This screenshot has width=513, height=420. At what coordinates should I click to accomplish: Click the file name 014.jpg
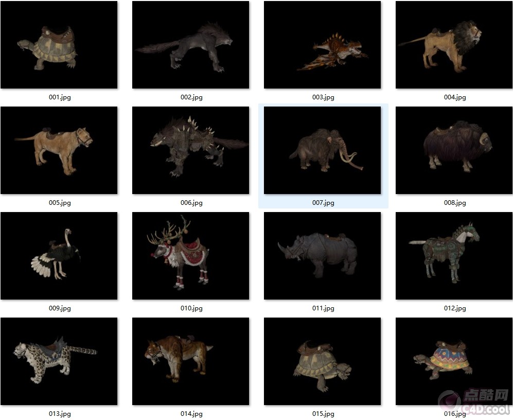pos(192,414)
